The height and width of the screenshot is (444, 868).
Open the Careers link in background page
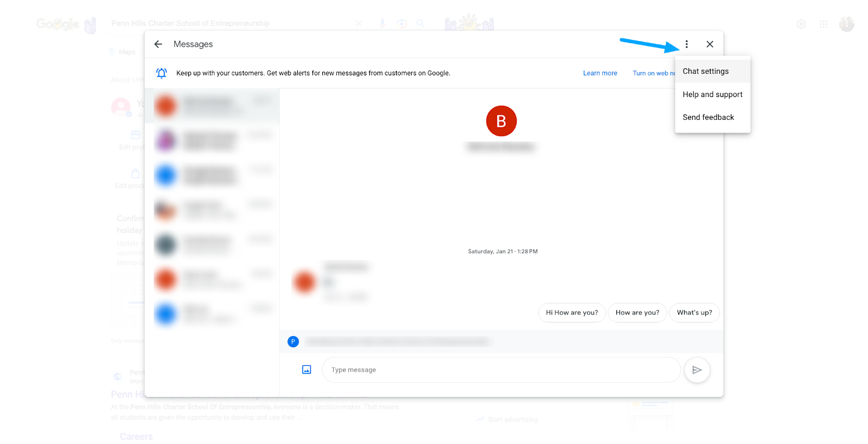click(136, 436)
